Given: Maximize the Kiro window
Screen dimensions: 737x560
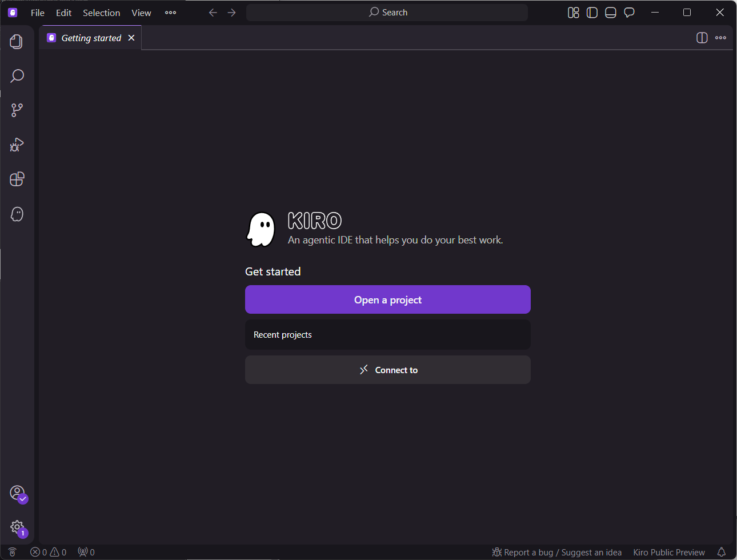Looking at the screenshot, I should pos(687,13).
